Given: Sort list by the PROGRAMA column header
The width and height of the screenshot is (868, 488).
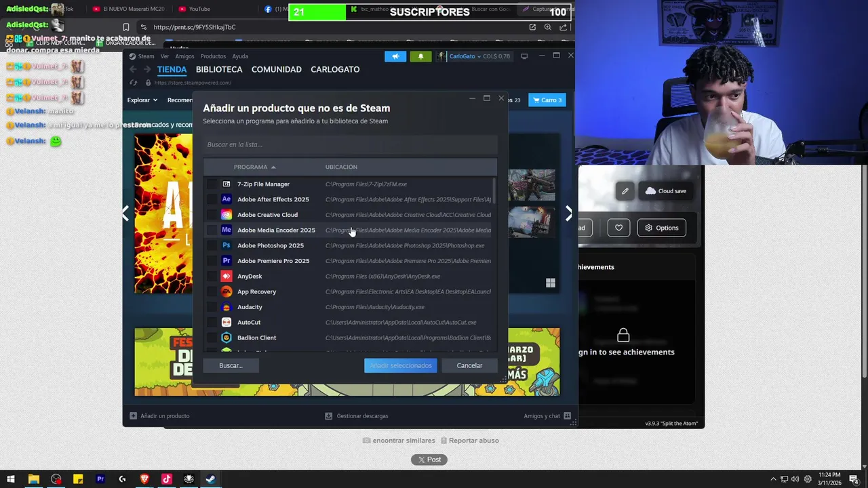Looking at the screenshot, I should (254, 167).
